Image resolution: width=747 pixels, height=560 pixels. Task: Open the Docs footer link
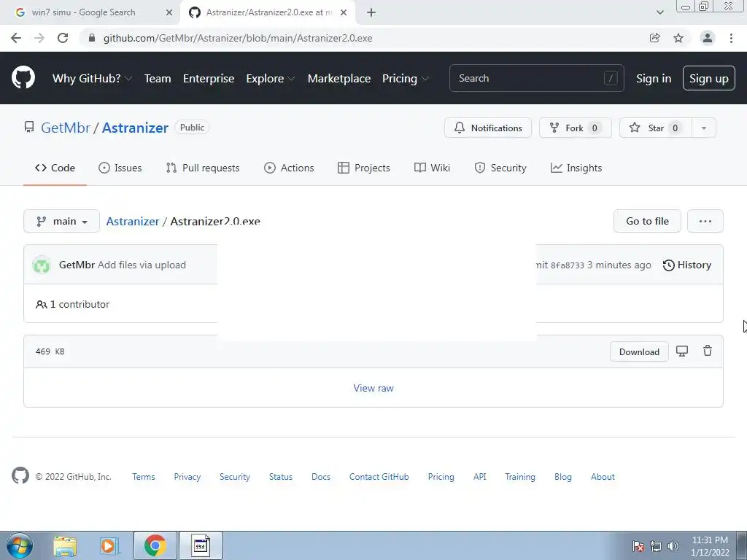point(321,477)
